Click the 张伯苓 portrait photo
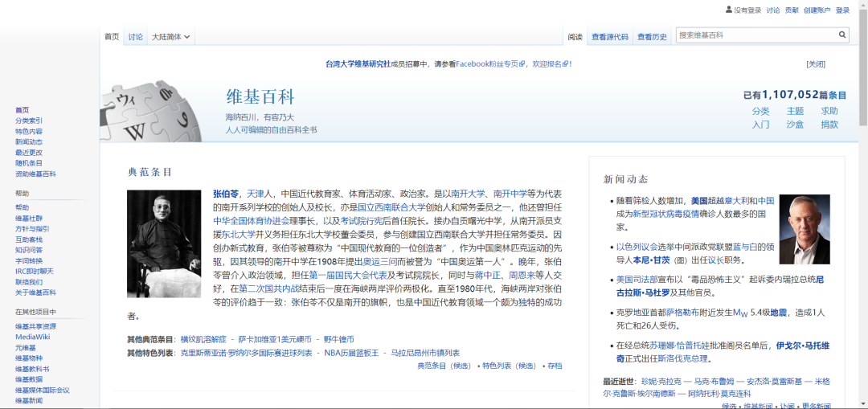Viewport: 868px width, 409px height. pos(164,243)
